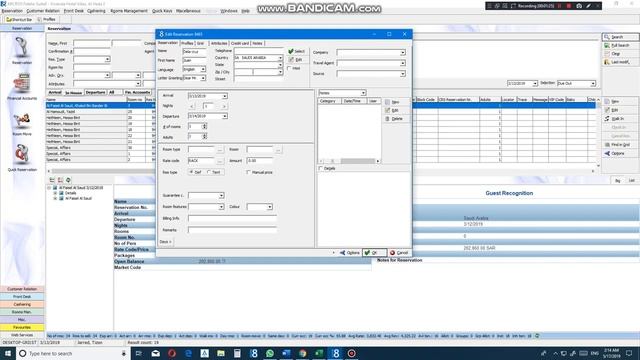Toggle the Hist checkbox in dialog
Viewport: 640px width, 360px height.
click(x=289, y=69)
